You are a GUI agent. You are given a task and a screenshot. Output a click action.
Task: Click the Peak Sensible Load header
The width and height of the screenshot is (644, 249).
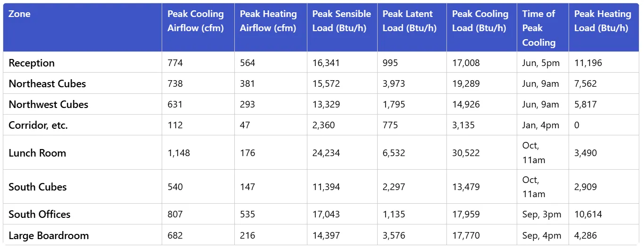tap(341, 21)
